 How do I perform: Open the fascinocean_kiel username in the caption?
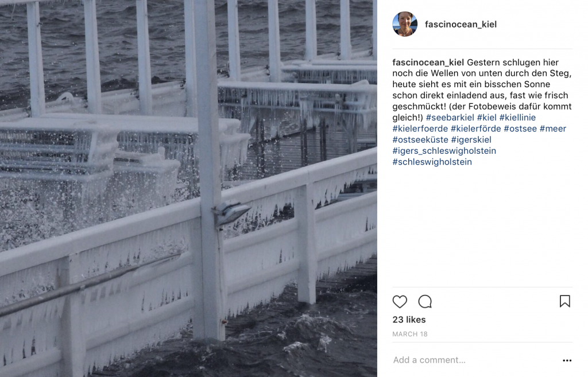tap(428, 62)
